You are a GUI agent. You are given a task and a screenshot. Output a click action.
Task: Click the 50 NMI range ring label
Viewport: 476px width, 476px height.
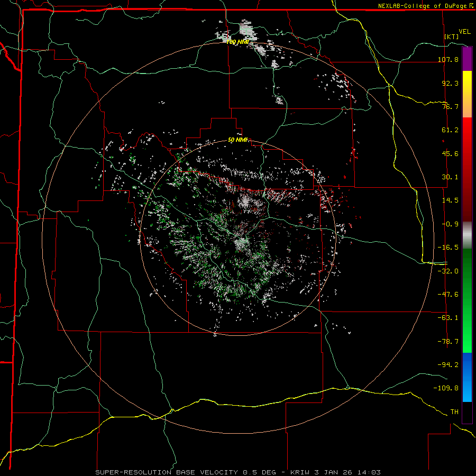238,140
